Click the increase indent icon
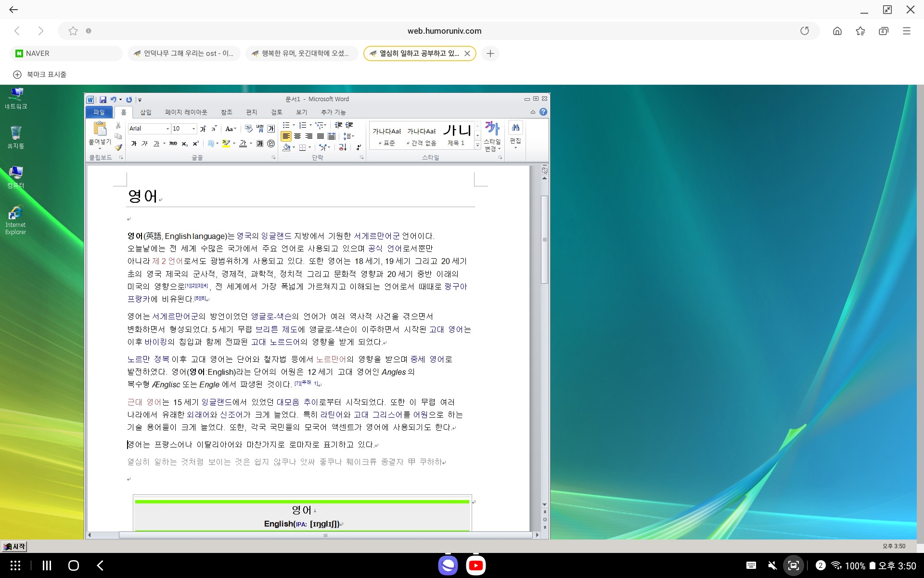 click(x=349, y=125)
